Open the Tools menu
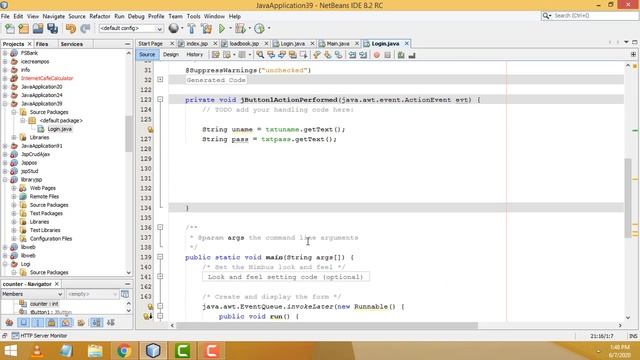Image resolution: width=640 pixels, height=360 pixels. click(193, 16)
